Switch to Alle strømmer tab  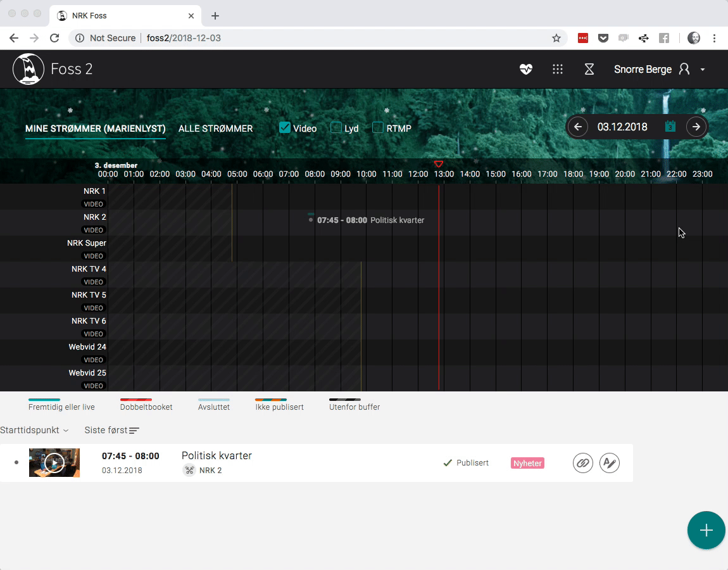(x=215, y=129)
